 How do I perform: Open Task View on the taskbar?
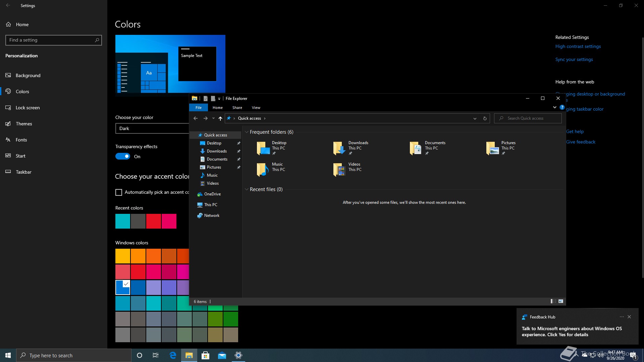(x=156, y=355)
